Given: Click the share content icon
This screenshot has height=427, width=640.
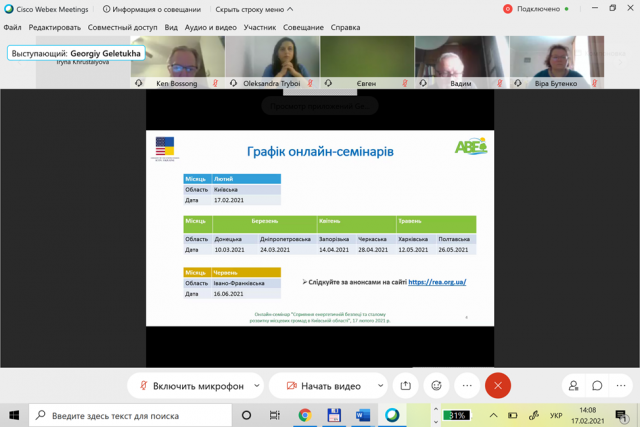Looking at the screenshot, I should pos(405,385).
